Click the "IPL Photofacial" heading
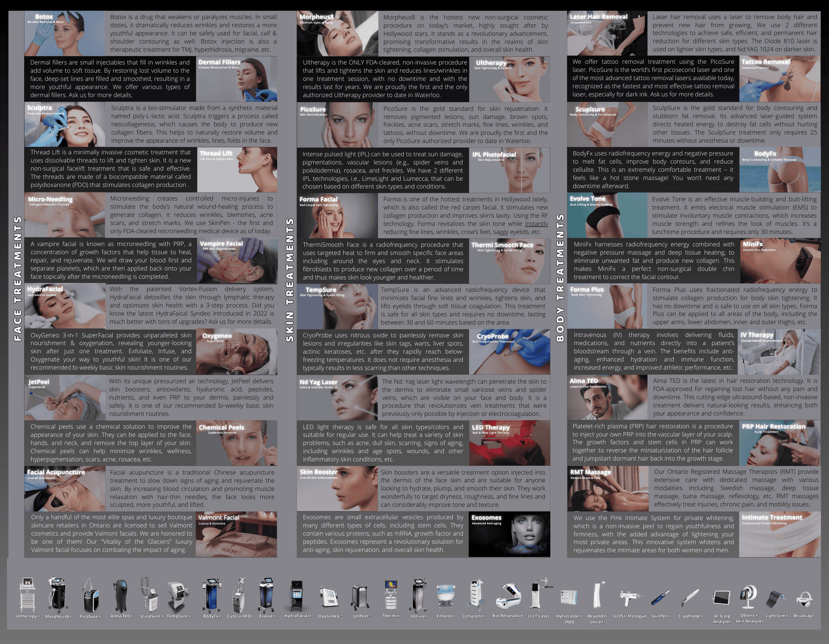This screenshot has width=829, height=644. click(494, 155)
